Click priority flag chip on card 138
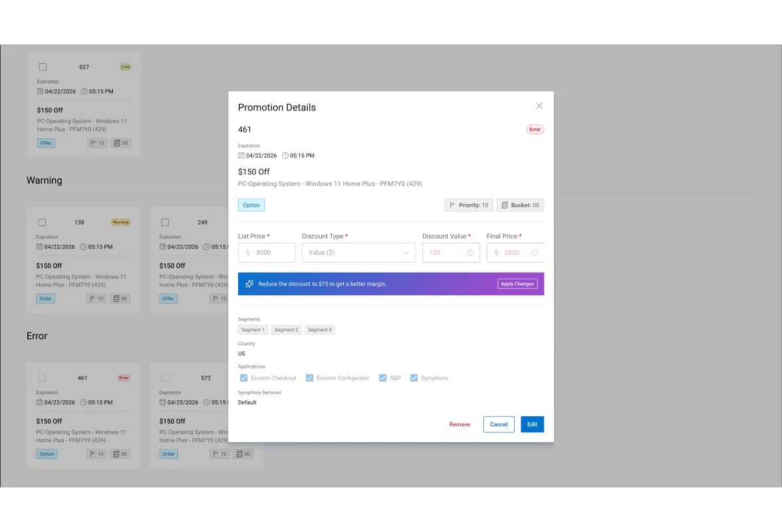782x532 pixels. [x=96, y=299]
